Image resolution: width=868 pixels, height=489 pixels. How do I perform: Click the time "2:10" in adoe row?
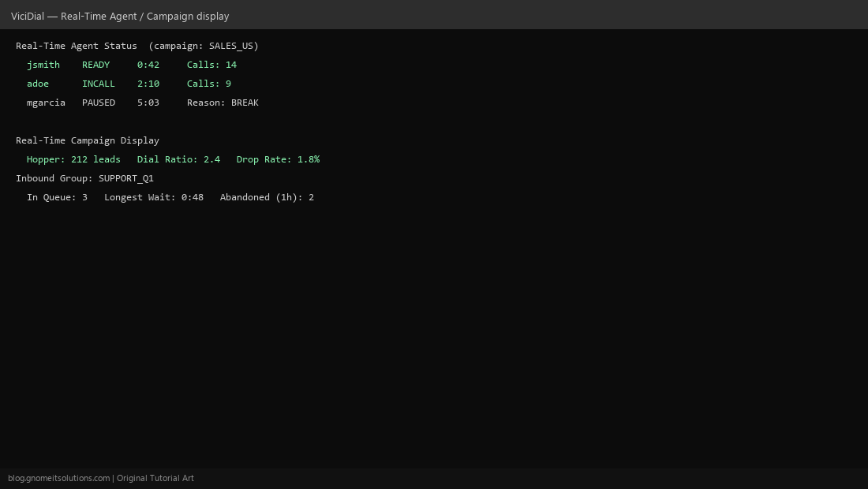coord(148,84)
